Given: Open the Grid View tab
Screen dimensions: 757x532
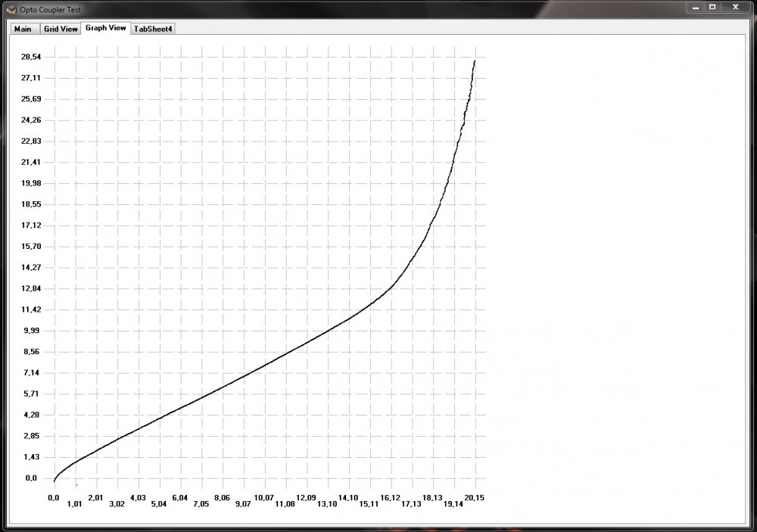Looking at the screenshot, I should (x=61, y=29).
